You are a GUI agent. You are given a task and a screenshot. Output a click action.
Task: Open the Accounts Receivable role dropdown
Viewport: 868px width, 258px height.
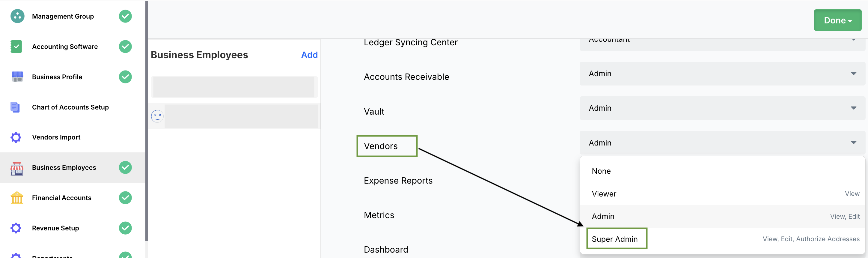click(x=722, y=73)
